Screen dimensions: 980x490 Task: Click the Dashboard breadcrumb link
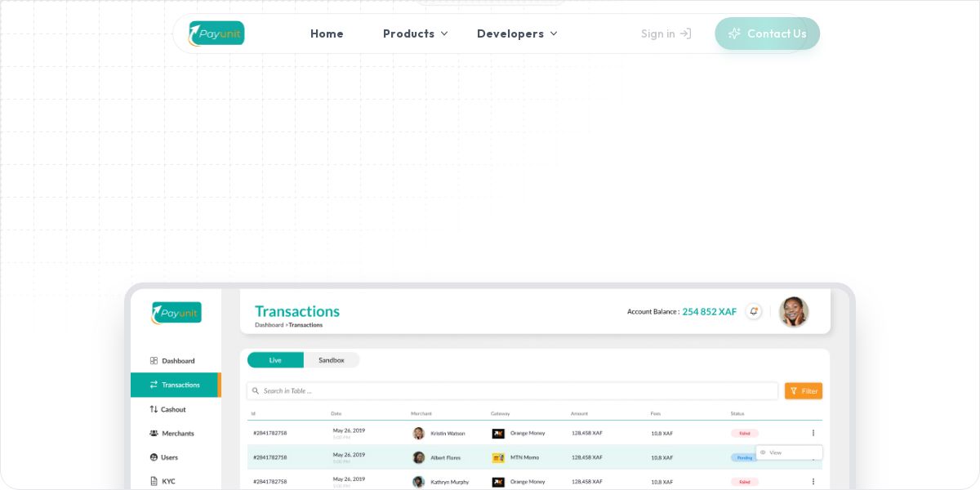coord(269,325)
